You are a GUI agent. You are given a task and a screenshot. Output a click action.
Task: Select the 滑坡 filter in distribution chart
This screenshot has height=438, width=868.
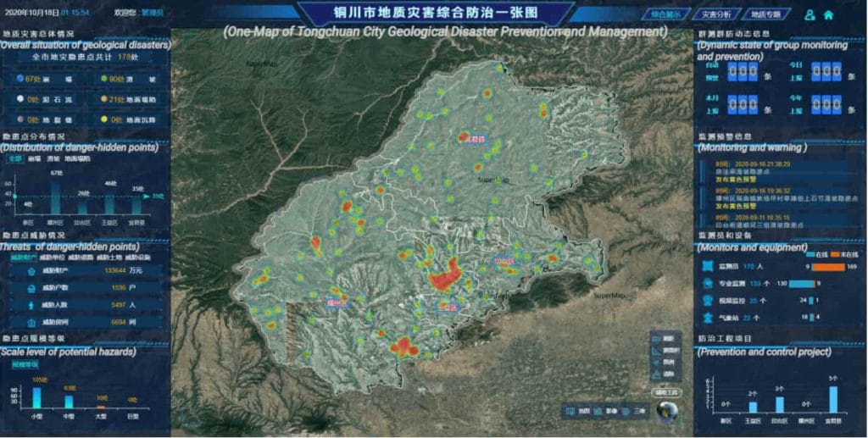(x=52, y=158)
